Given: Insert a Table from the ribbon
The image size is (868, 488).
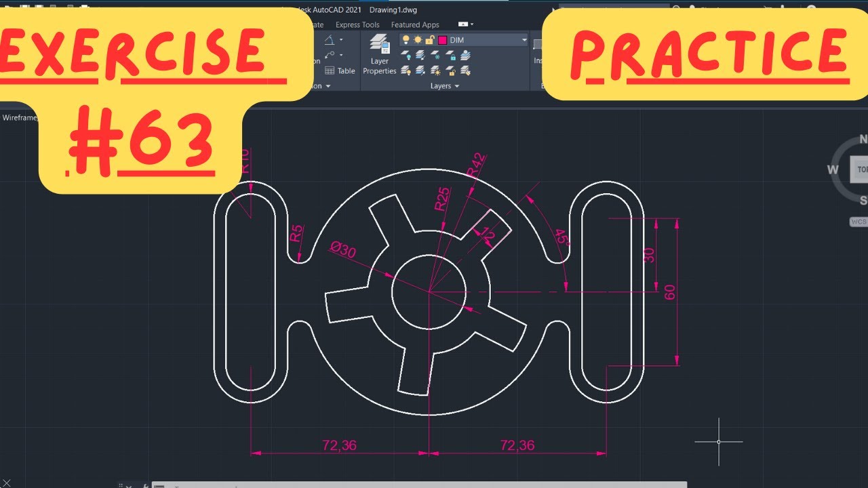Looking at the screenshot, I should tap(339, 70).
